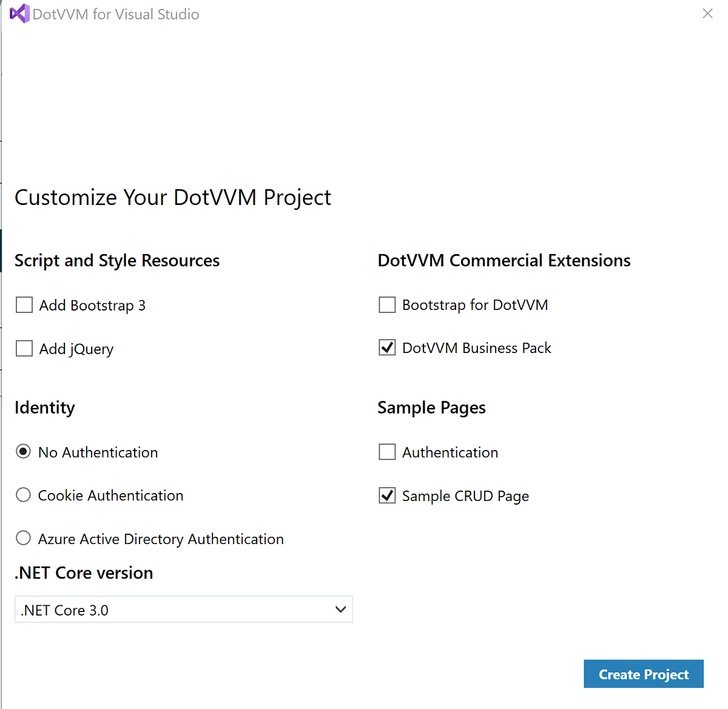Screen dimensions: 728x709
Task: Click the chevron on the version selector
Action: (x=340, y=609)
